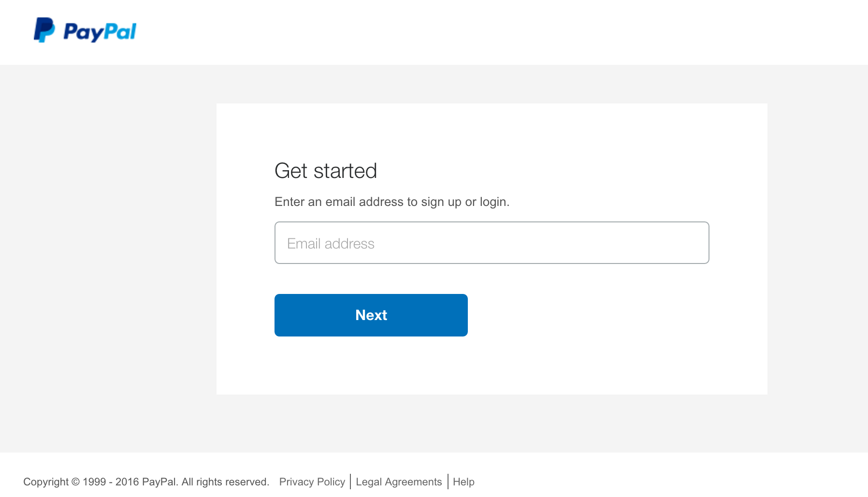
Task: Click the white header bar beside the logo
Action: [x=483, y=32]
